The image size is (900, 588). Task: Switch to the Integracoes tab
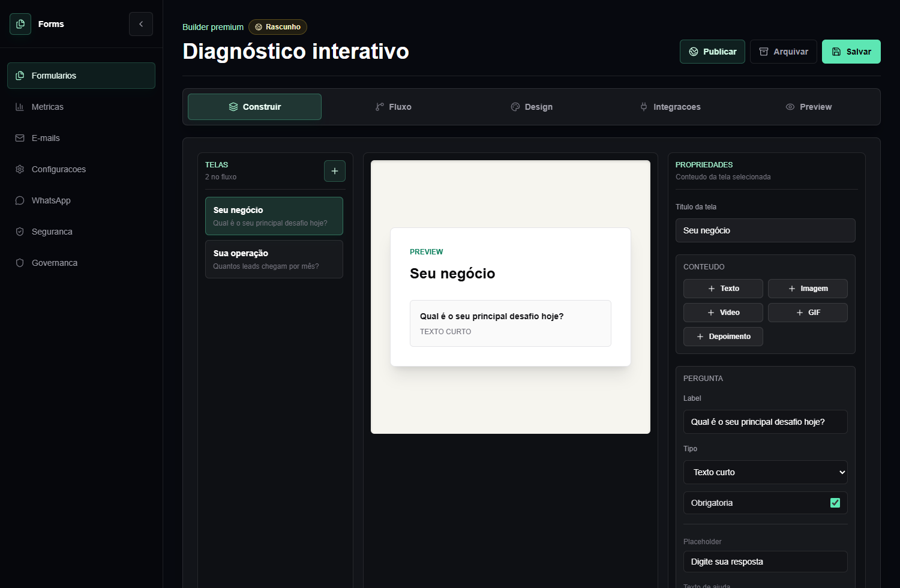click(670, 107)
